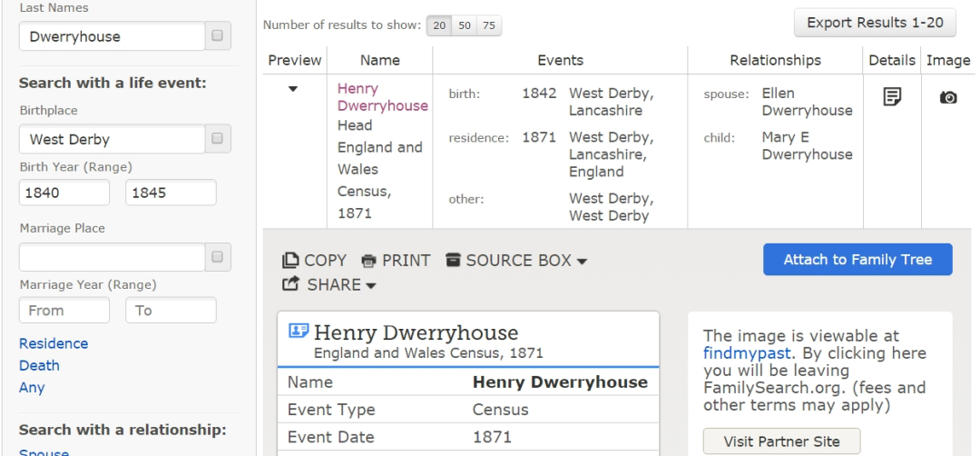This screenshot has height=456, width=980.
Task: Enable the exact match checkbox for Birthplace
Action: click(x=217, y=139)
